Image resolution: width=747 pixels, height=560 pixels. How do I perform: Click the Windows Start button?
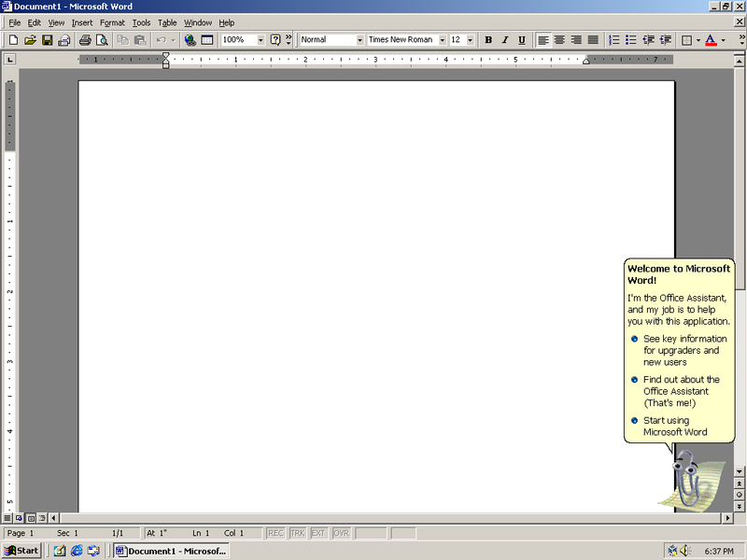21,551
